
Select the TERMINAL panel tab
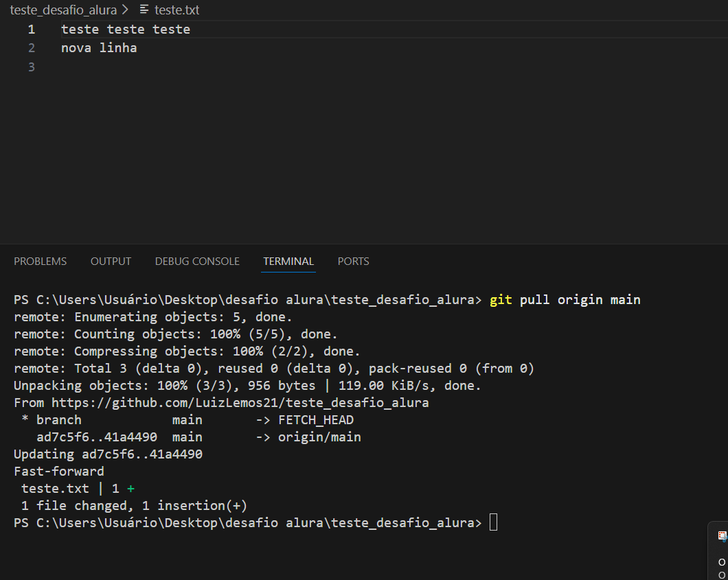(x=288, y=262)
